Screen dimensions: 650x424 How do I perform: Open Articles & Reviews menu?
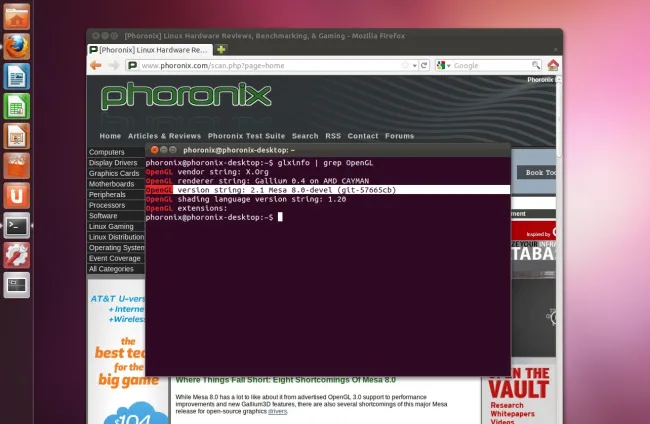[x=164, y=136]
